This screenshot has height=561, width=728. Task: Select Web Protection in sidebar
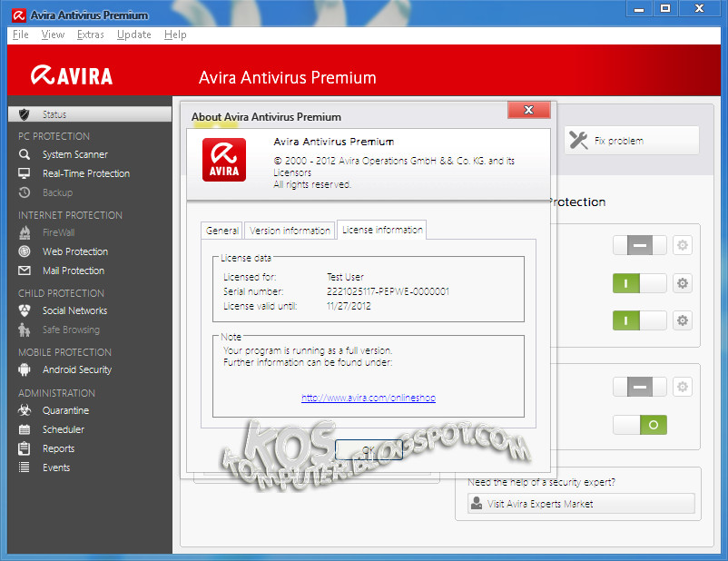(75, 251)
